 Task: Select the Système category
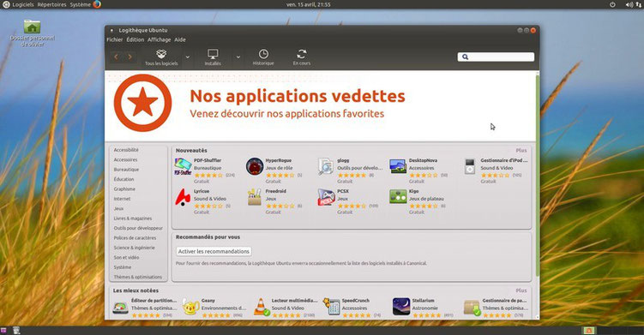tap(123, 267)
